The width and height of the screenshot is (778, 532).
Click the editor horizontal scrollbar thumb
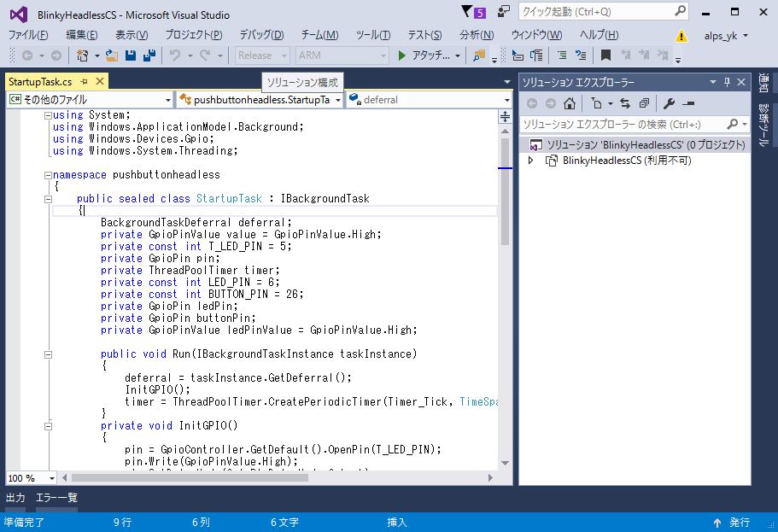[x=190, y=478]
